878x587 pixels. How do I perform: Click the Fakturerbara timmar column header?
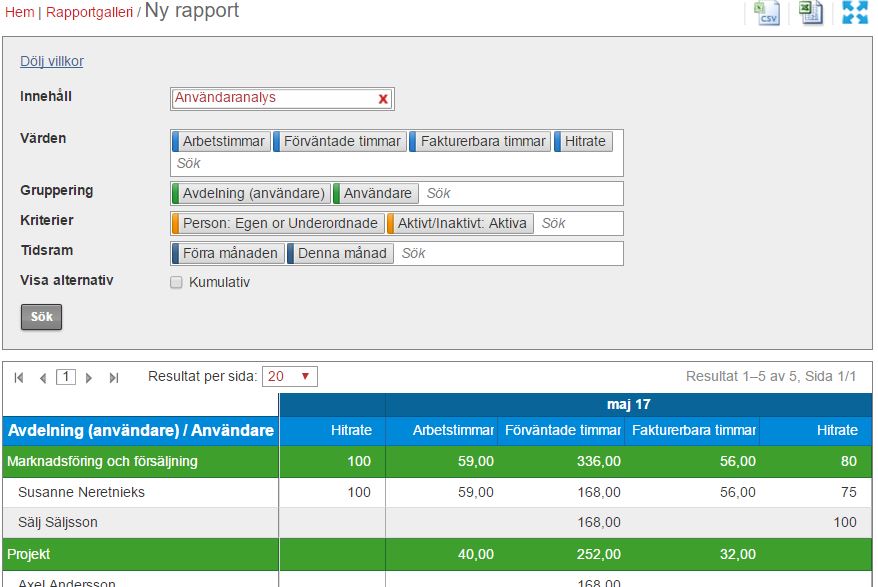pos(692,431)
